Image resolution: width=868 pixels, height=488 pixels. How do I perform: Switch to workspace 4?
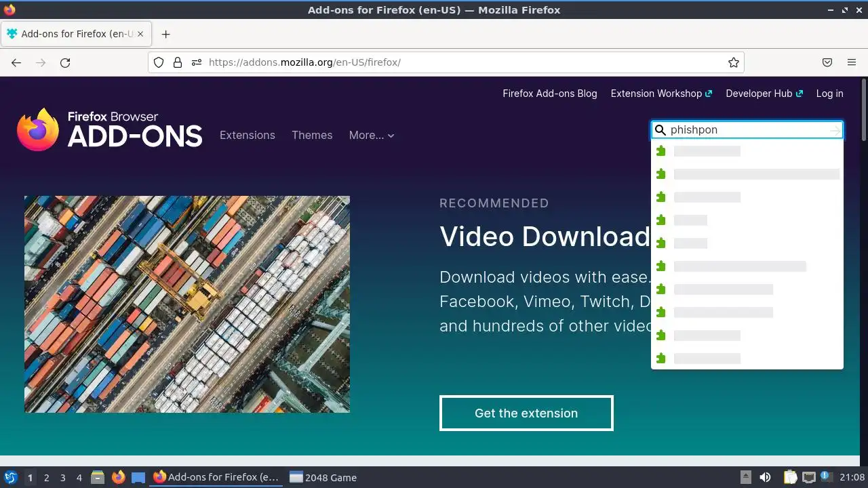[79, 477]
